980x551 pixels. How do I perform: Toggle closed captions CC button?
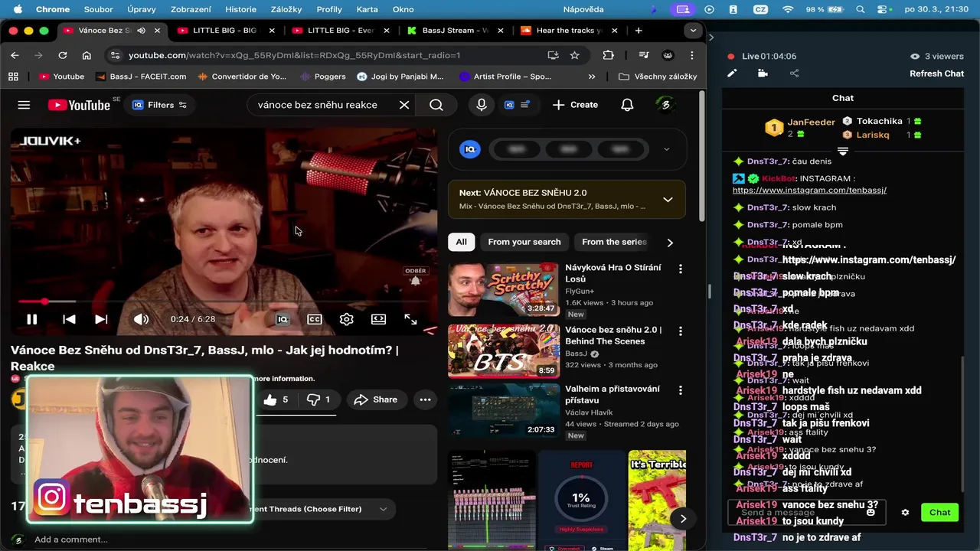315,319
